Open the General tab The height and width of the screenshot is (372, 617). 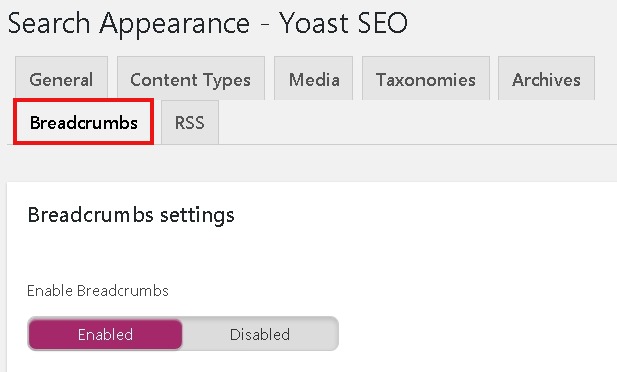[61, 78]
